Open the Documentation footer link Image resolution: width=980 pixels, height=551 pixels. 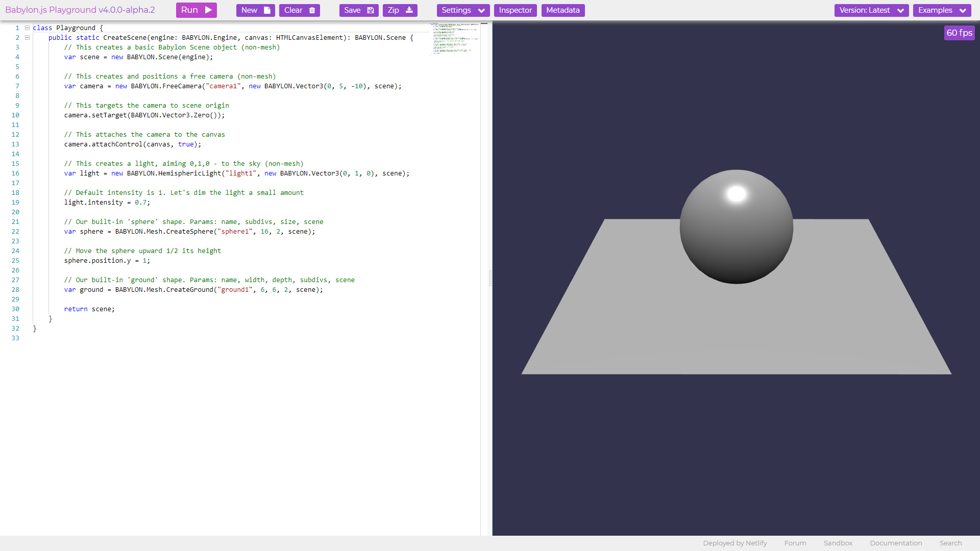(895, 543)
